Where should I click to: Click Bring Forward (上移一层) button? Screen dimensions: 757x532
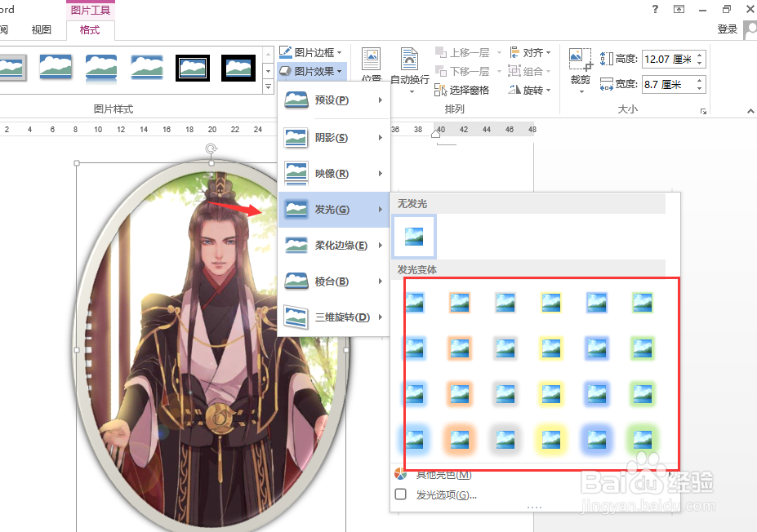[462, 52]
